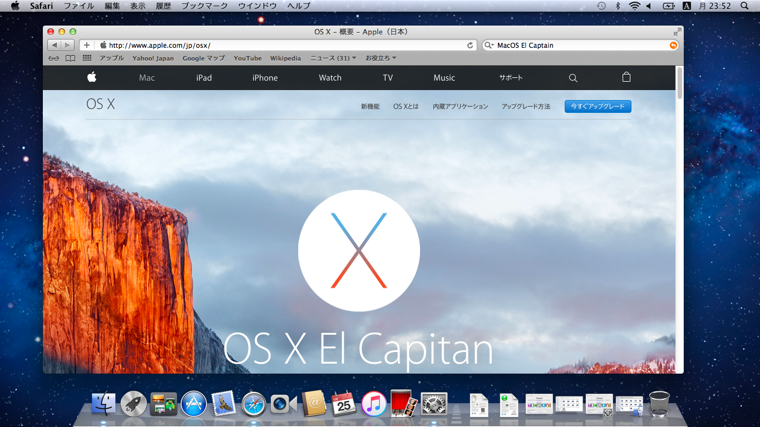Click the search field containing MacOS El Captain
The width and height of the screenshot is (760, 427).
[x=580, y=45]
